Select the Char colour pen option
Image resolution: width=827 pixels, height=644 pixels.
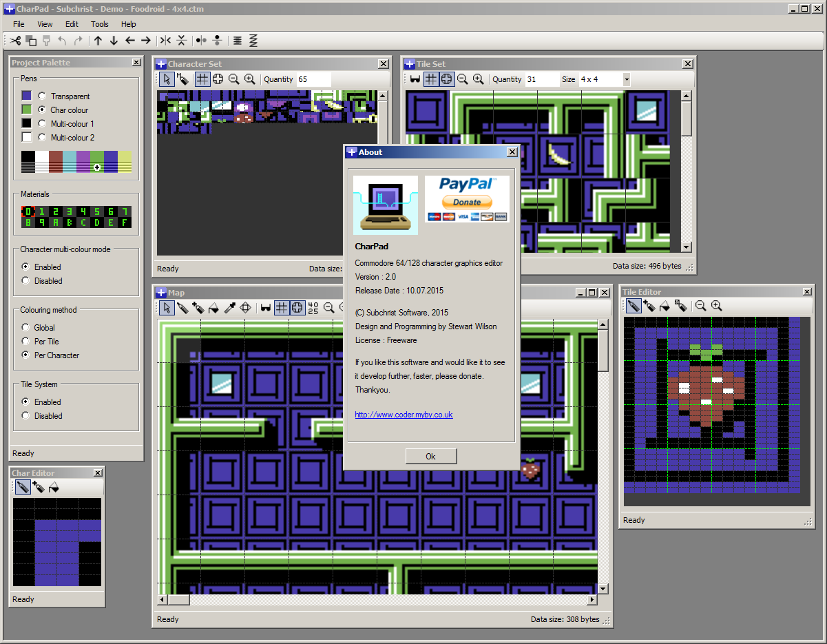[x=43, y=110]
